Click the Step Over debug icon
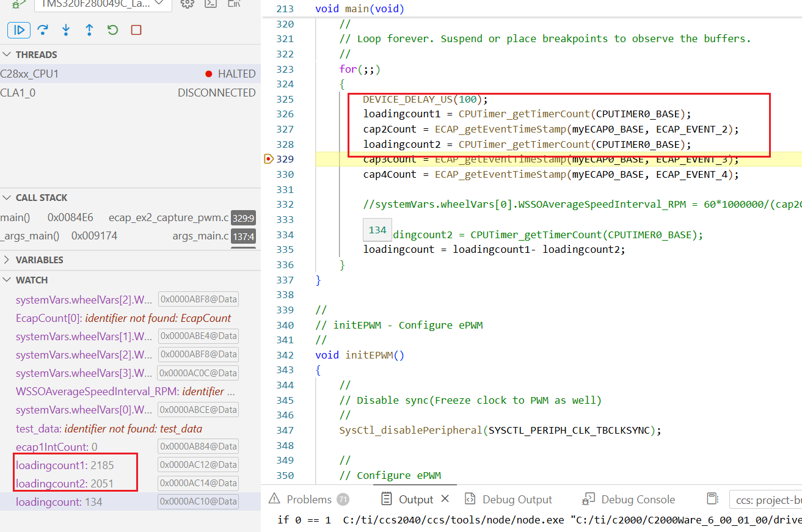This screenshot has width=802, height=532. pyautogui.click(x=43, y=30)
